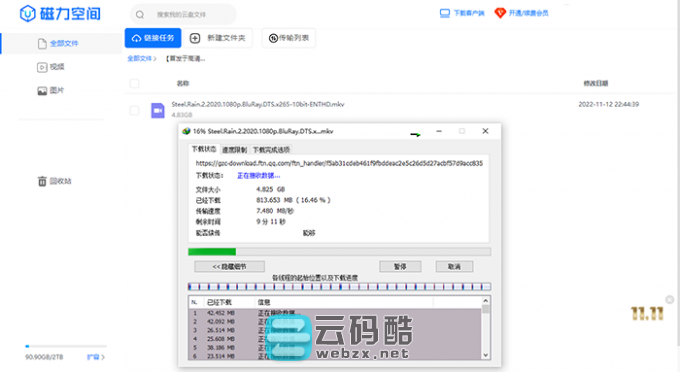Close the 11.11 promotion badge
Screen dimensions: 680x372
pyautogui.click(x=670, y=300)
